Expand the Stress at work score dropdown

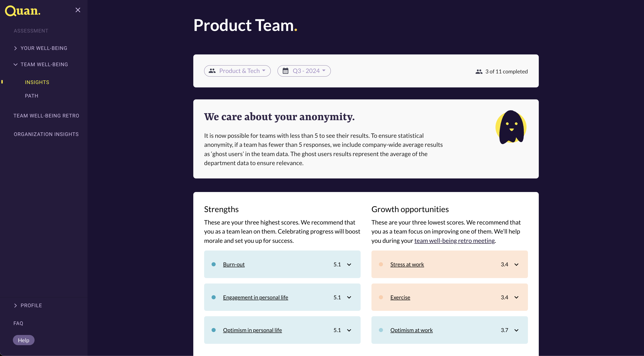517,264
